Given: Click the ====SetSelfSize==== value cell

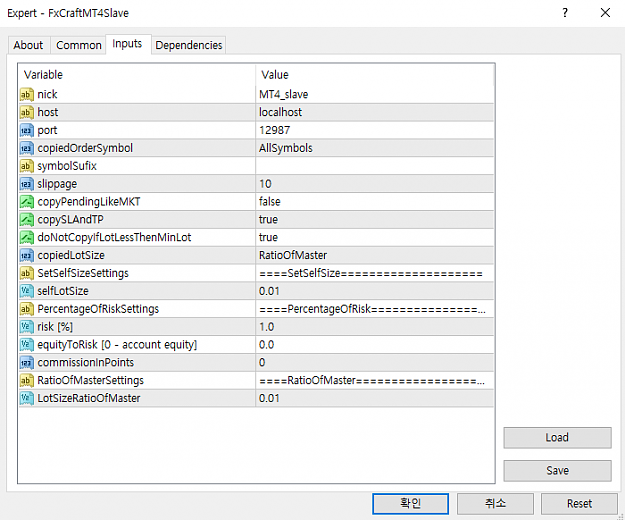Looking at the screenshot, I should pos(374,273).
